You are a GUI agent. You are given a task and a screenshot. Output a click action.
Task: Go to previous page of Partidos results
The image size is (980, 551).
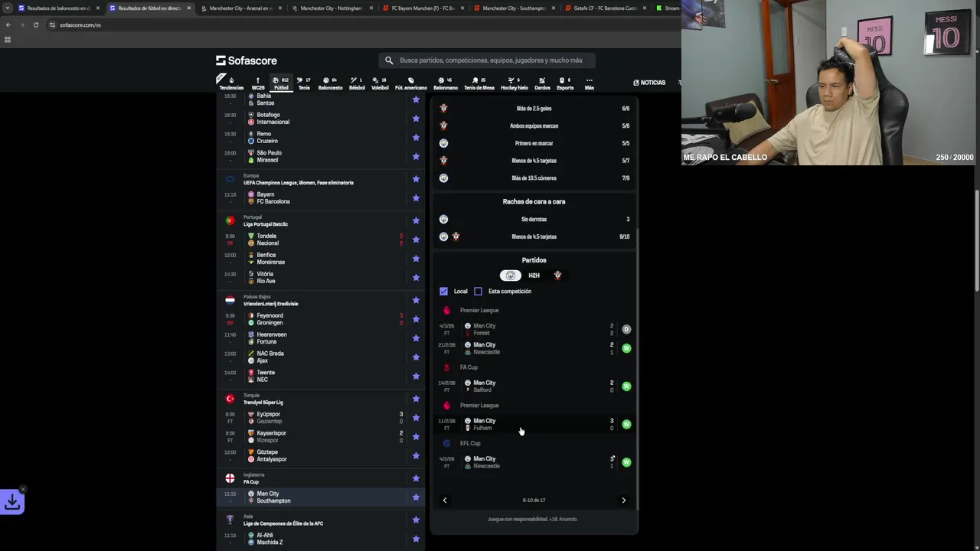[445, 500]
